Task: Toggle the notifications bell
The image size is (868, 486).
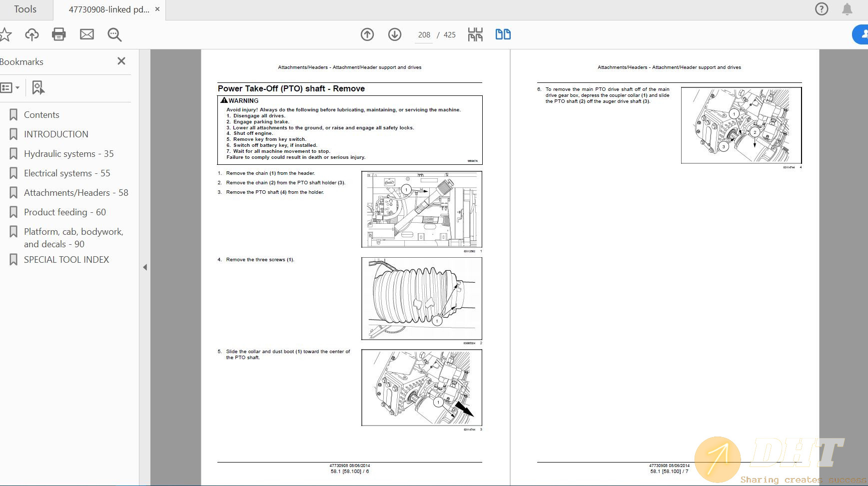Action: pyautogui.click(x=847, y=9)
